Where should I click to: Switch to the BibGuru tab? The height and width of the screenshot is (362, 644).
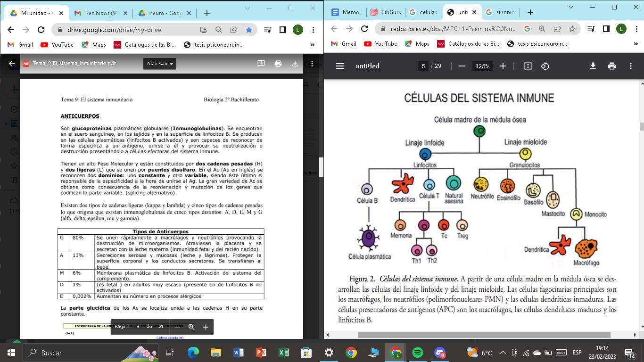pyautogui.click(x=386, y=12)
